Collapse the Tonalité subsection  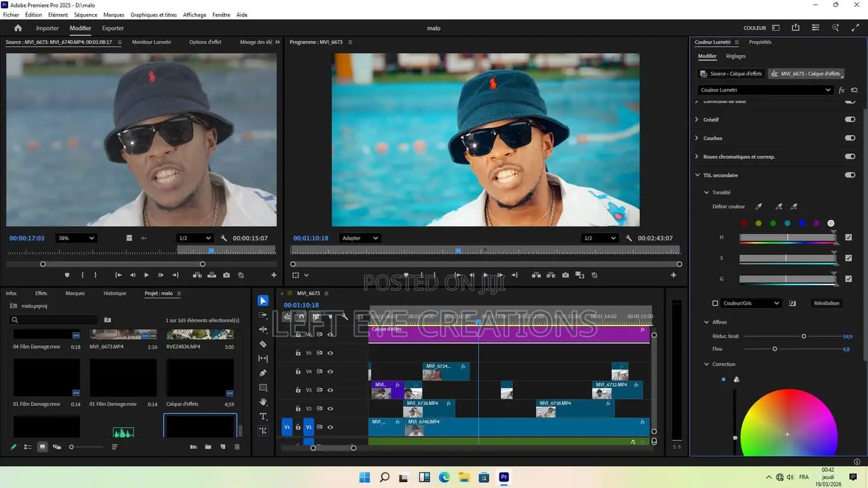pyautogui.click(x=706, y=193)
